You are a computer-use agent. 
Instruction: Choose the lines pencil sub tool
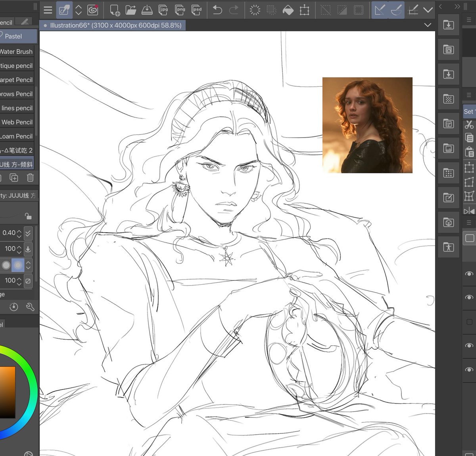[17, 108]
